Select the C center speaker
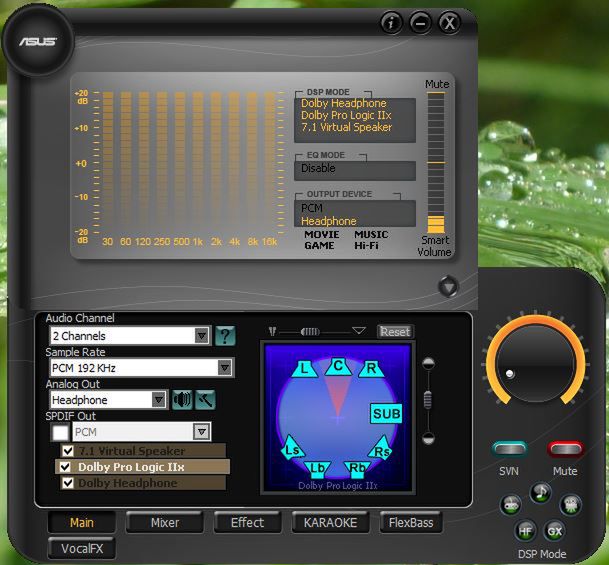 tap(338, 366)
